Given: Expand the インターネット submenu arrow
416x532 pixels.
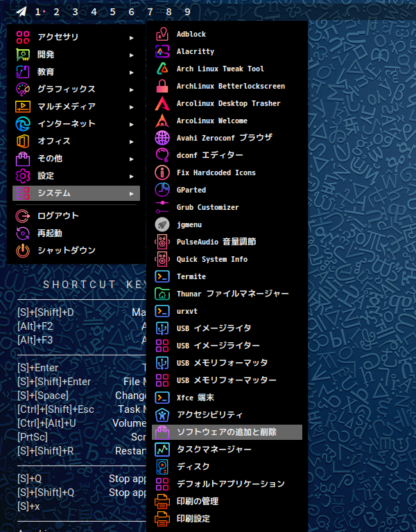Looking at the screenshot, I should [132, 124].
